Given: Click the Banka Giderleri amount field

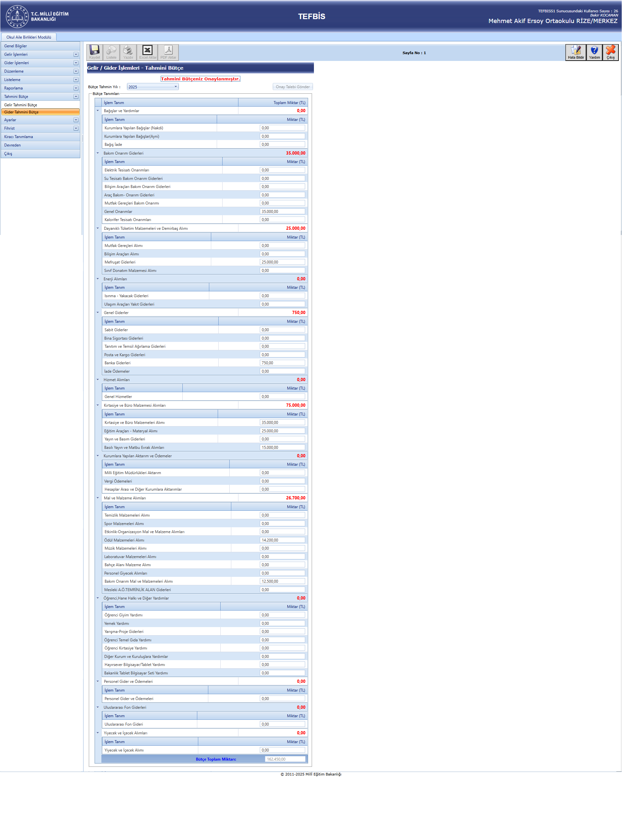Looking at the screenshot, I should pyautogui.click(x=282, y=363).
